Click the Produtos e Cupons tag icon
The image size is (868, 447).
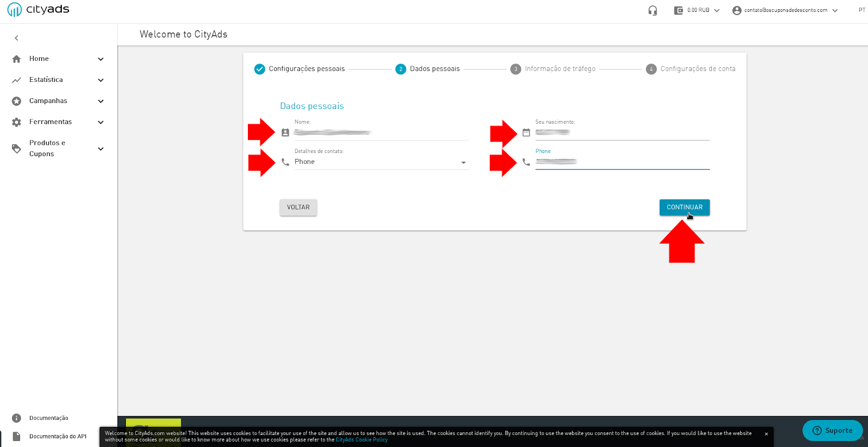[16, 149]
